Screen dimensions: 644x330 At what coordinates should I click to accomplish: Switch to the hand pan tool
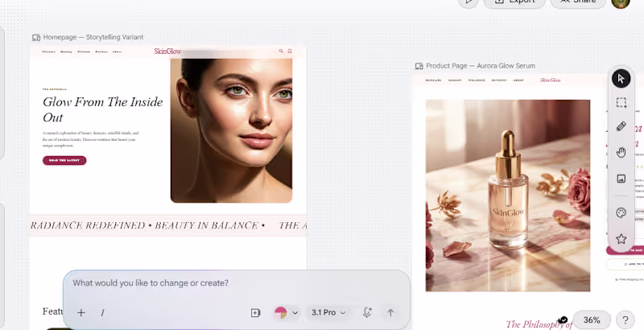click(x=621, y=153)
